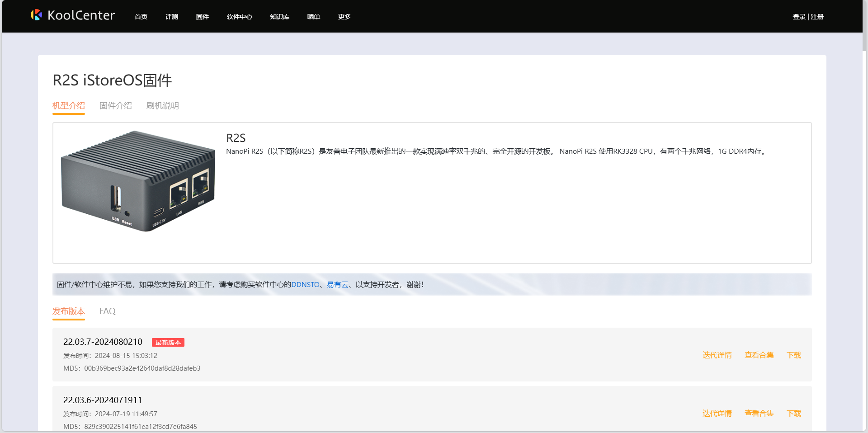Open the 评测 section in navigation

[x=172, y=16]
